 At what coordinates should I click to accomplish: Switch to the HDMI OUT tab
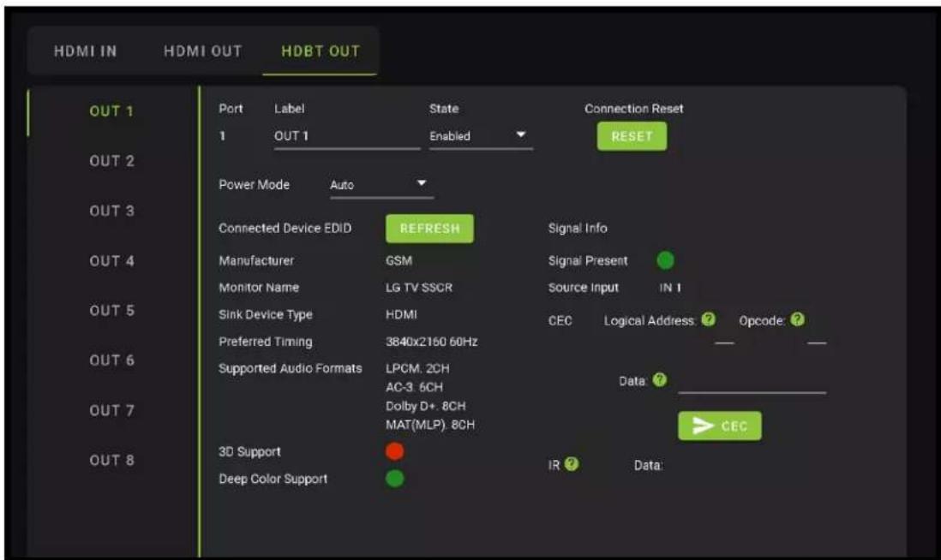click(x=203, y=51)
